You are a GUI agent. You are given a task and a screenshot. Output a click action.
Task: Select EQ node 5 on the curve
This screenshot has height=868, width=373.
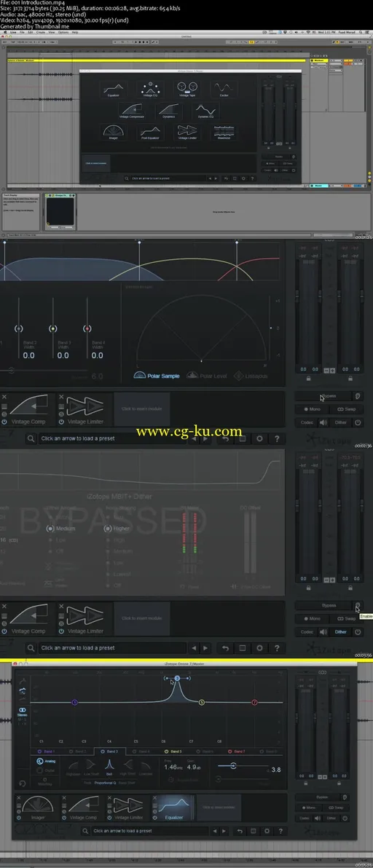click(202, 703)
